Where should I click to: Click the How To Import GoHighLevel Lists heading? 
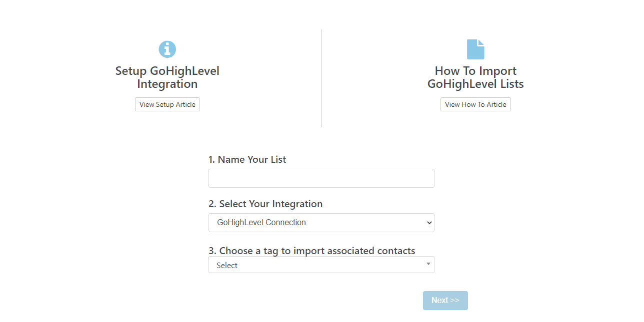point(475,71)
